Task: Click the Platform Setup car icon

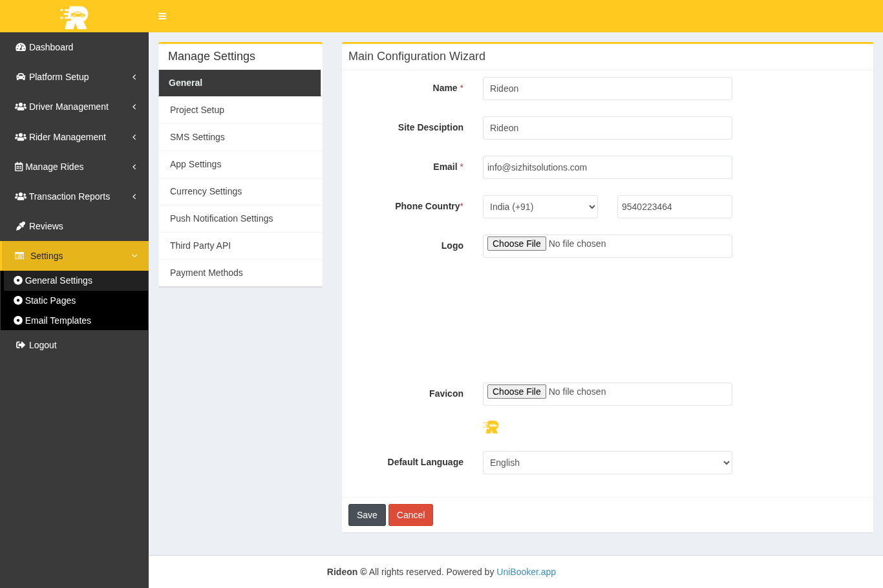Action: [x=21, y=77]
